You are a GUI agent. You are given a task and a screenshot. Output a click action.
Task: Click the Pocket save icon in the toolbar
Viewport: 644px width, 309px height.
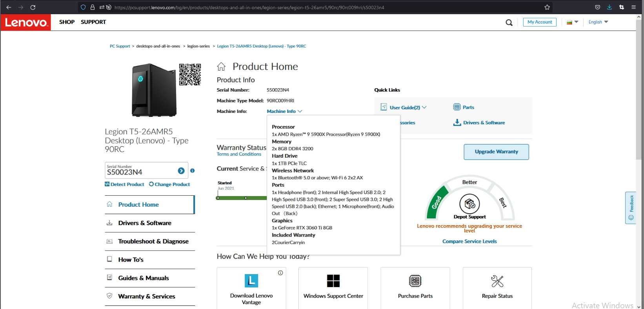(x=597, y=7)
